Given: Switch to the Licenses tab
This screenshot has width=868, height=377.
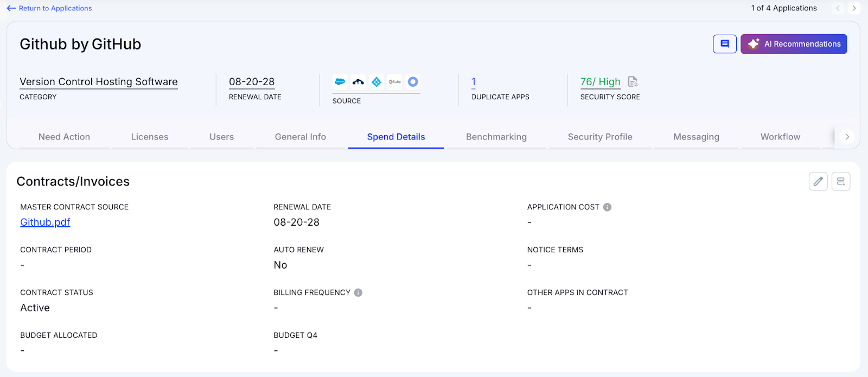Looking at the screenshot, I should [150, 137].
